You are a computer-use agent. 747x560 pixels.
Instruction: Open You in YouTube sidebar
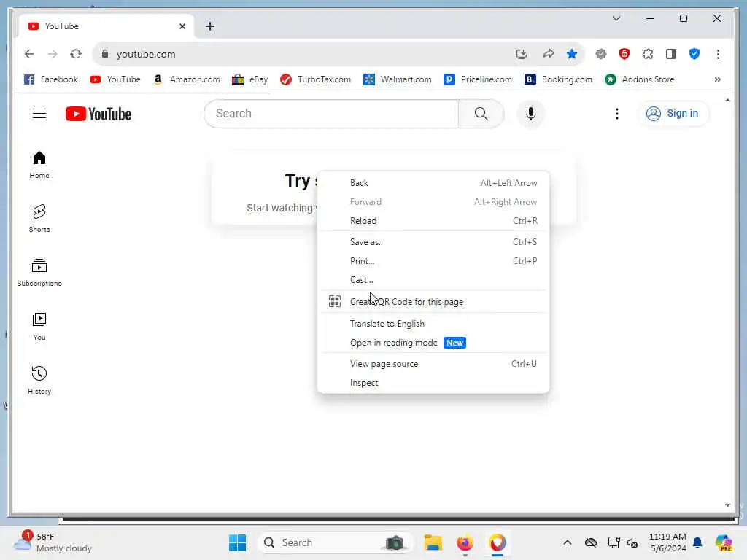(x=39, y=326)
